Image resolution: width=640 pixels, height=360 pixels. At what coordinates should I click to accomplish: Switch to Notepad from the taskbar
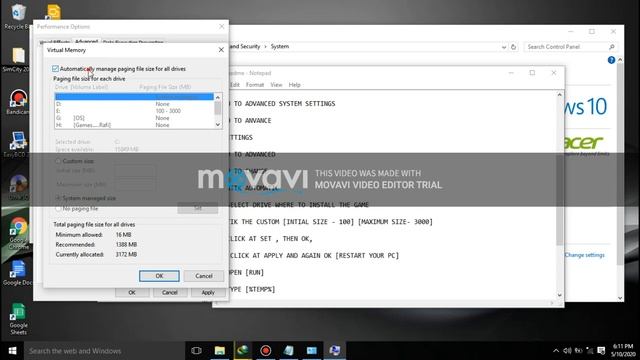289,351
